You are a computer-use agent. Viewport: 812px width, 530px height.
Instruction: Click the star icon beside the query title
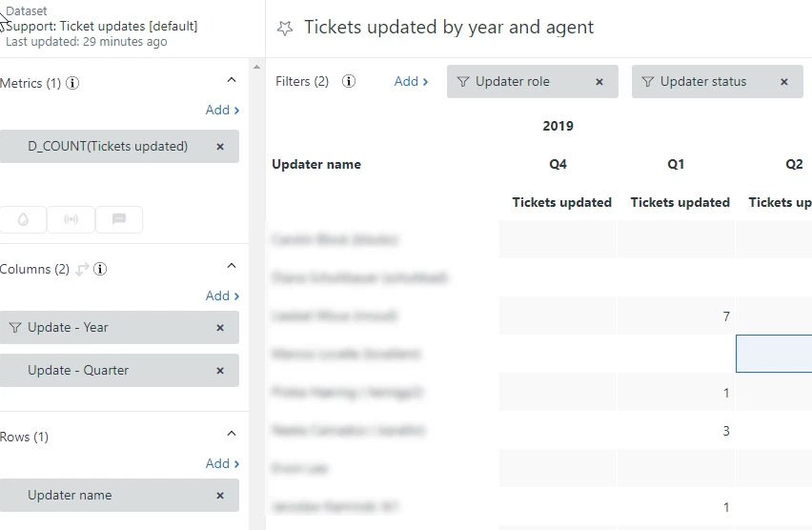pyautogui.click(x=284, y=29)
